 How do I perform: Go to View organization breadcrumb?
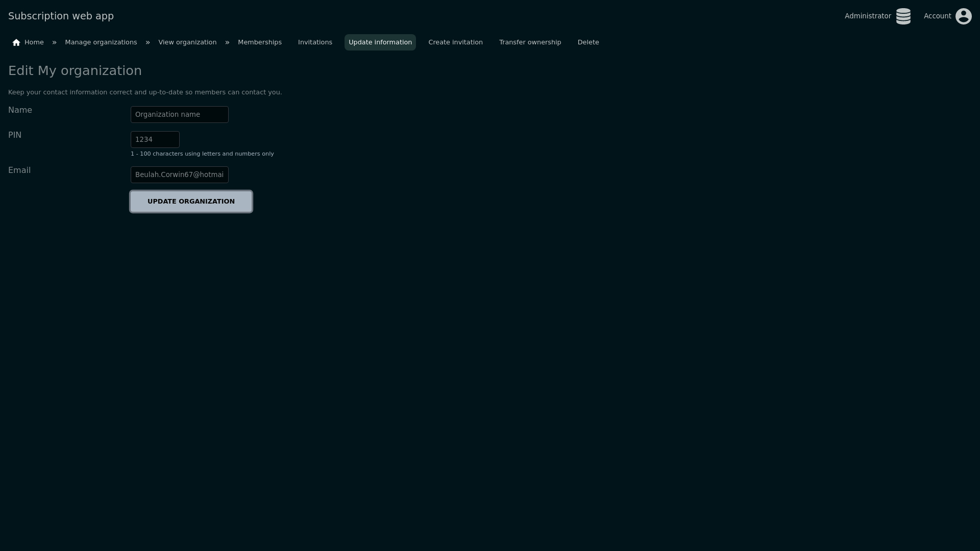187,42
